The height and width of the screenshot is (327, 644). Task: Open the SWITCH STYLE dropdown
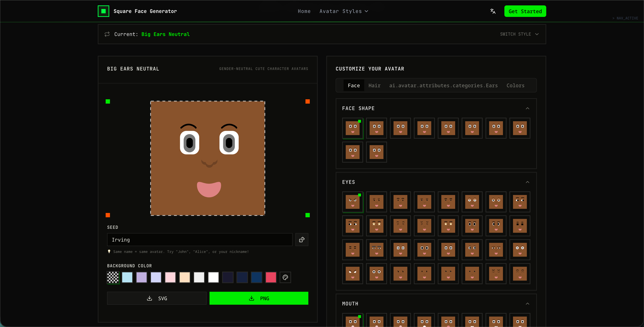point(519,34)
